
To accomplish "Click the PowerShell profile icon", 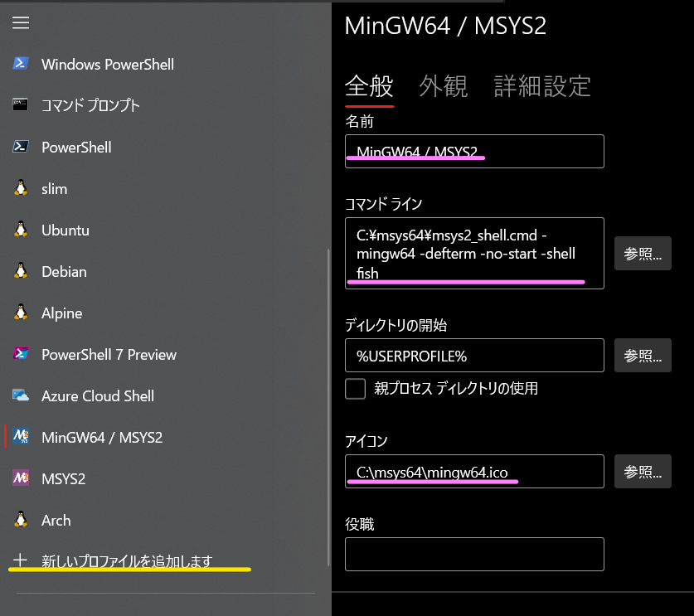I will click(21, 147).
